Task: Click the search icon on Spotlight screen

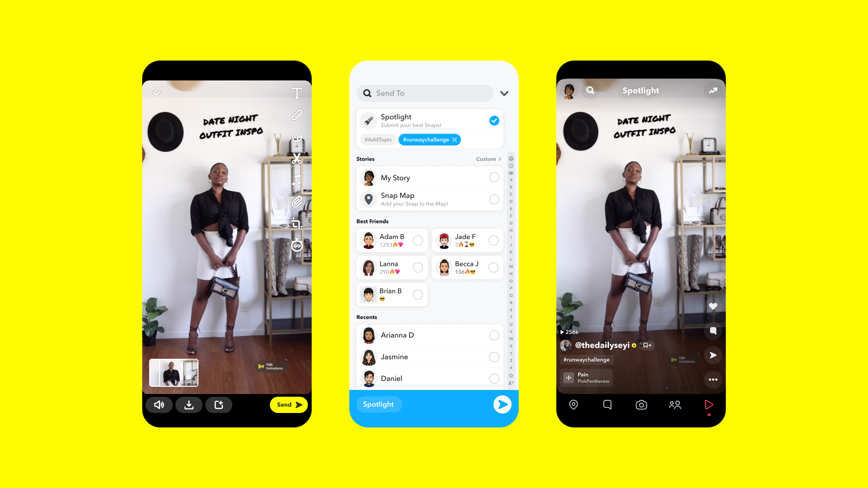Action: click(590, 90)
